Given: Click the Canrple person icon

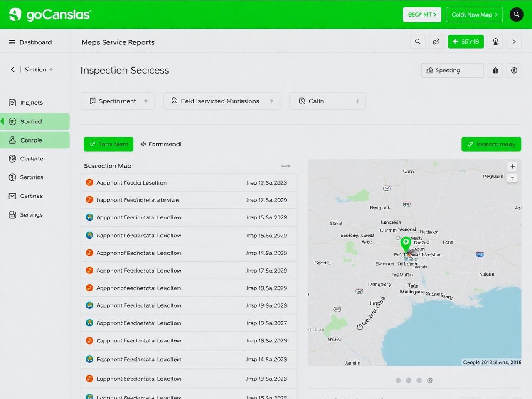Looking at the screenshot, I should point(12,140).
